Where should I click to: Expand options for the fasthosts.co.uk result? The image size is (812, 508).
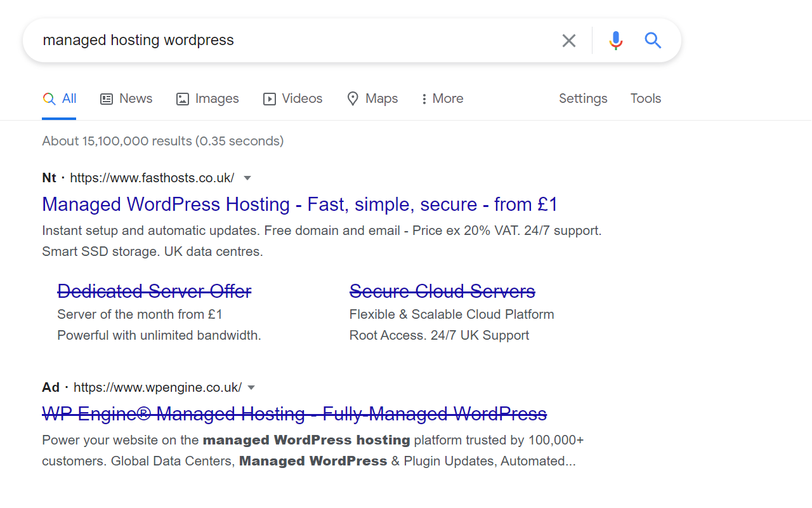tap(247, 178)
